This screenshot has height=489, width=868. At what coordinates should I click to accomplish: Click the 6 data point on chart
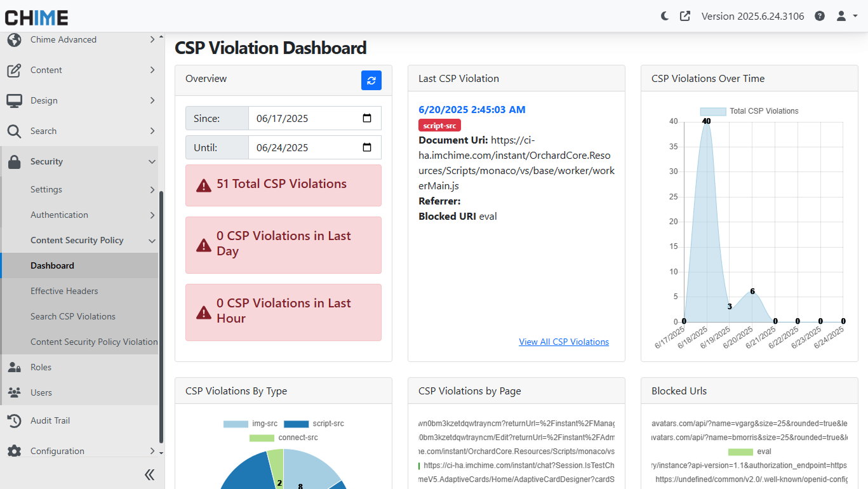click(752, 291)
